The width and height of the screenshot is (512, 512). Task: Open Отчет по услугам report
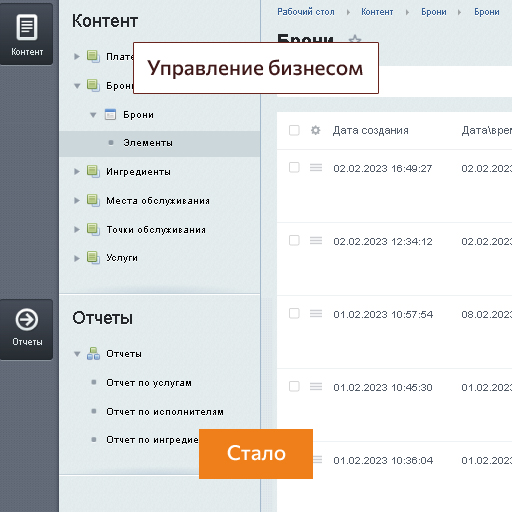point(149,383)
